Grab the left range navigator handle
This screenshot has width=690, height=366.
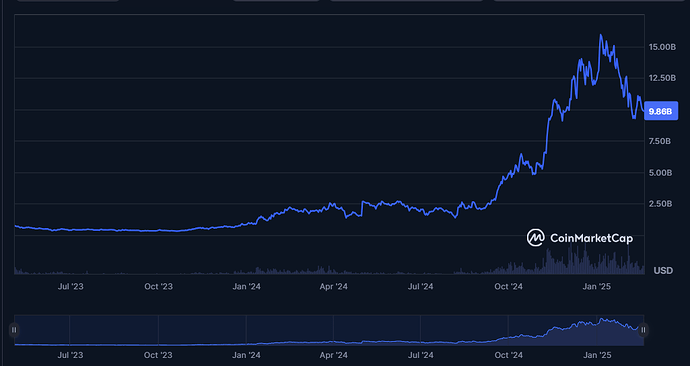[x=14, y=329]
